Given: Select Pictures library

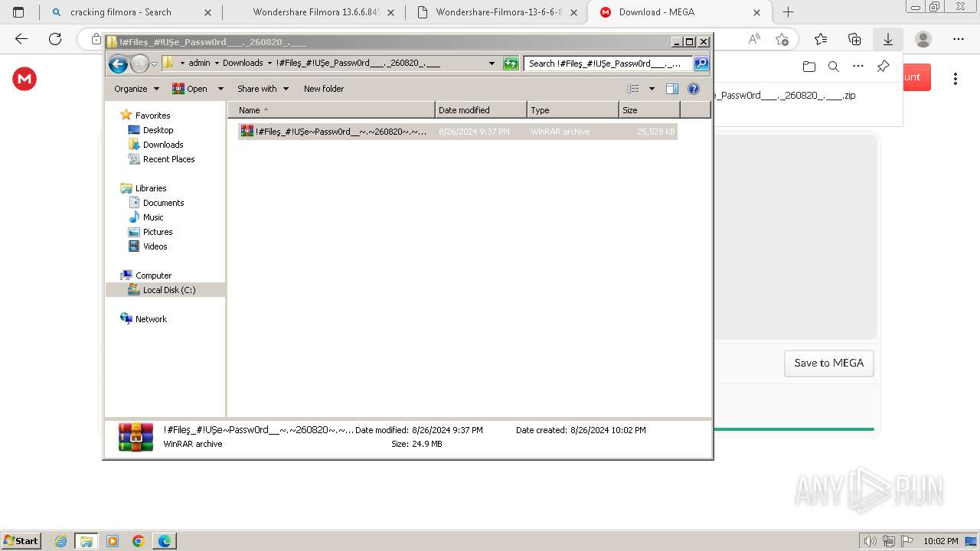Looking at the screenshot, I should [x=158, y=232].
